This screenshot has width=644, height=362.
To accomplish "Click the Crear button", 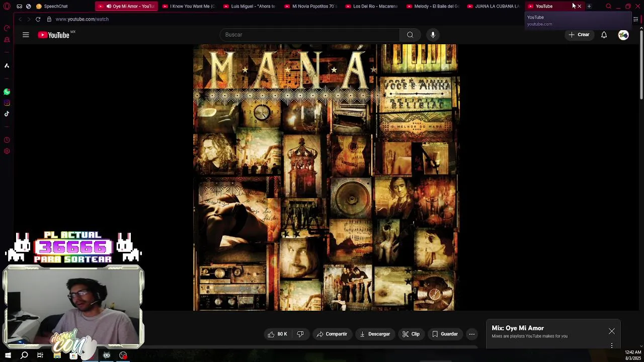I will click(579, 35).
